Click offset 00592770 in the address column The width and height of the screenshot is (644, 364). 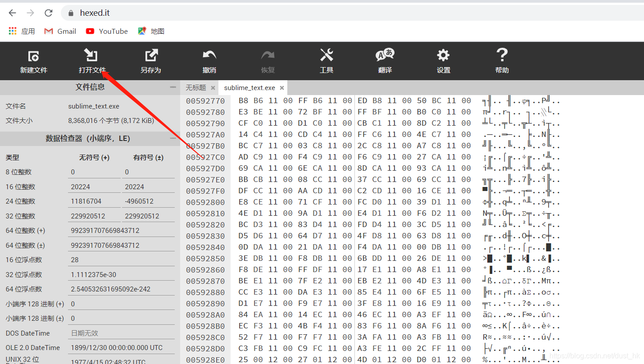[205, 101]
